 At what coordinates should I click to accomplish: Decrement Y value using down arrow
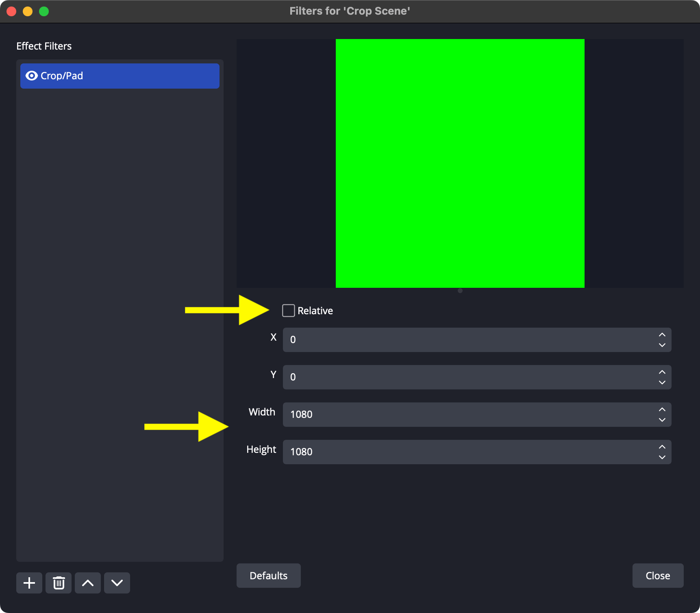[662, 383]
